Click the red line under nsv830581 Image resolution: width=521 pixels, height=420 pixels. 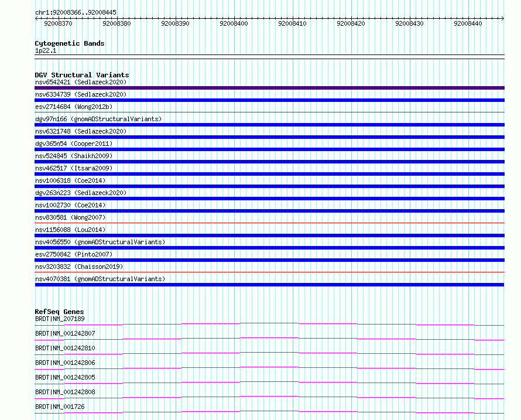(269, 223)
